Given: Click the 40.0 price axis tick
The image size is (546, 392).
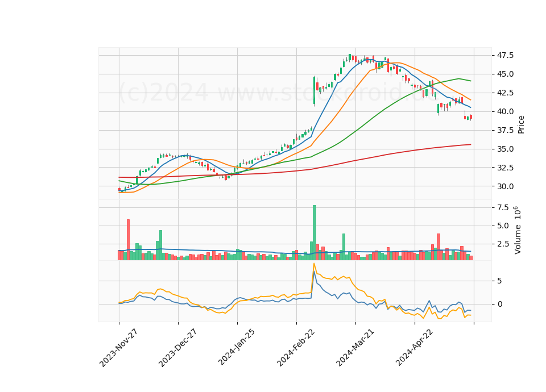Looking at the screenshot, I should pyautogui.click(x=505, y=112).
